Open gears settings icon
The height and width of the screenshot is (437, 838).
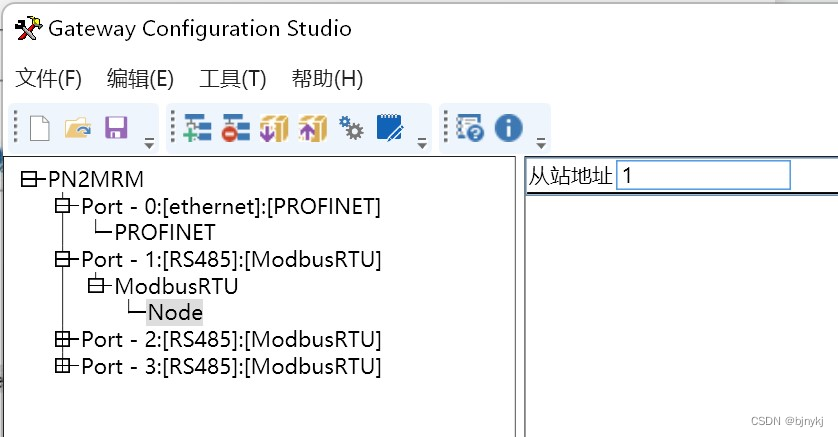tap(351, 128)
